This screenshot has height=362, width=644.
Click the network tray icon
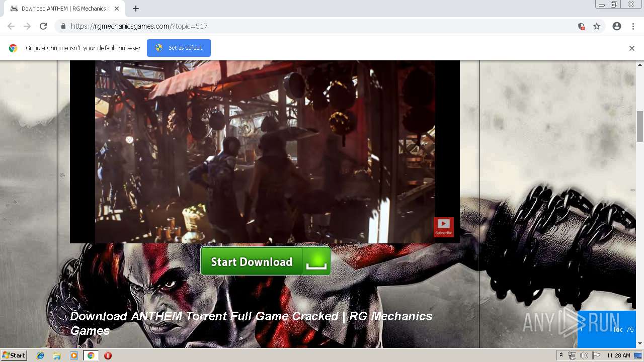pos(572,355)
